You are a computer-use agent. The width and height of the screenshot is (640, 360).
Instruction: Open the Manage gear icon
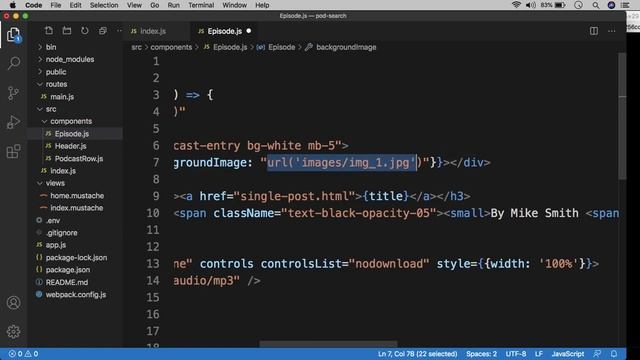(x=13, y=331)
